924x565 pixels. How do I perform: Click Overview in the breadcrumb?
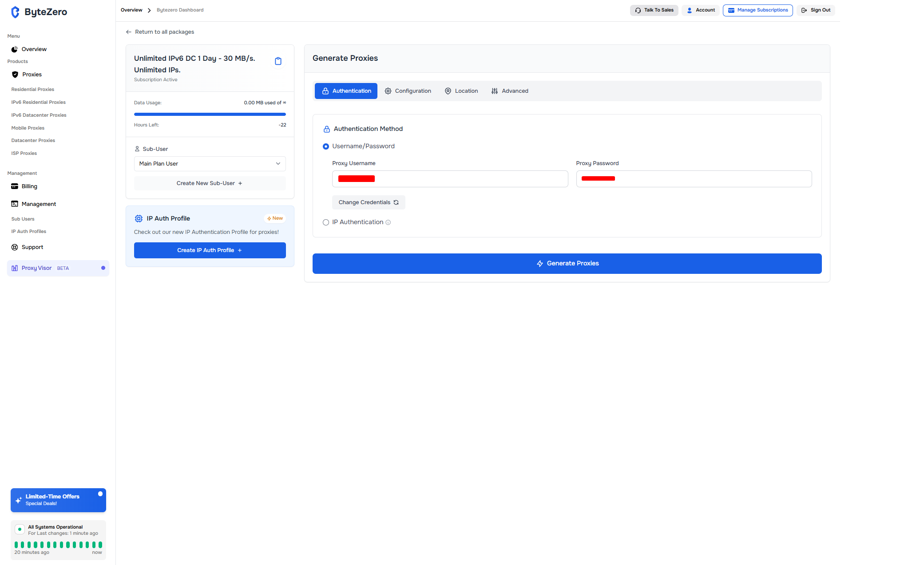click(131, 10)
